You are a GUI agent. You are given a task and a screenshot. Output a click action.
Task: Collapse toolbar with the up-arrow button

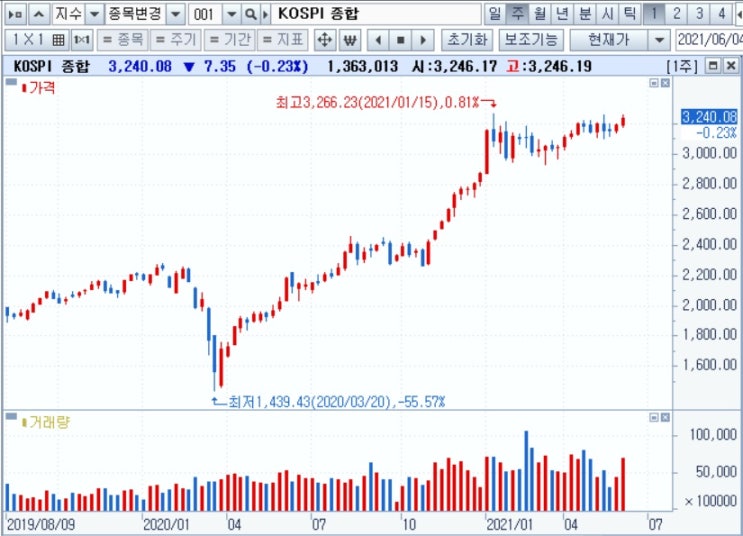tap(39, 14)
